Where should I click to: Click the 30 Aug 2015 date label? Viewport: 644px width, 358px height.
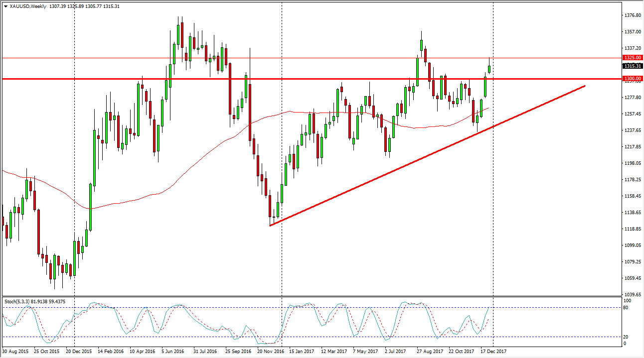(16, 352)
